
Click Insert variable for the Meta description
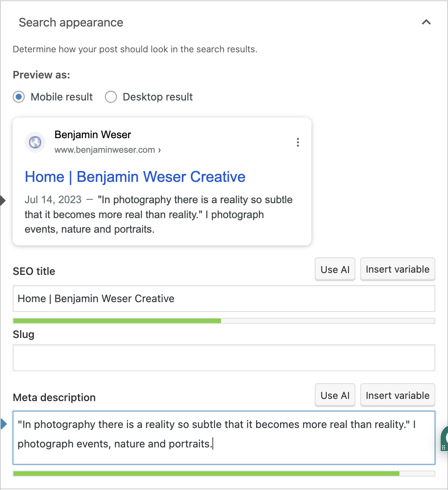(398, 396)
